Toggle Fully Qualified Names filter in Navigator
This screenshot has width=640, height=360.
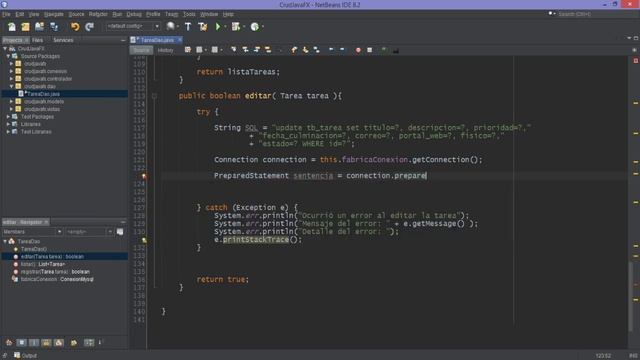pyautogui.click(x=74, y=343)
